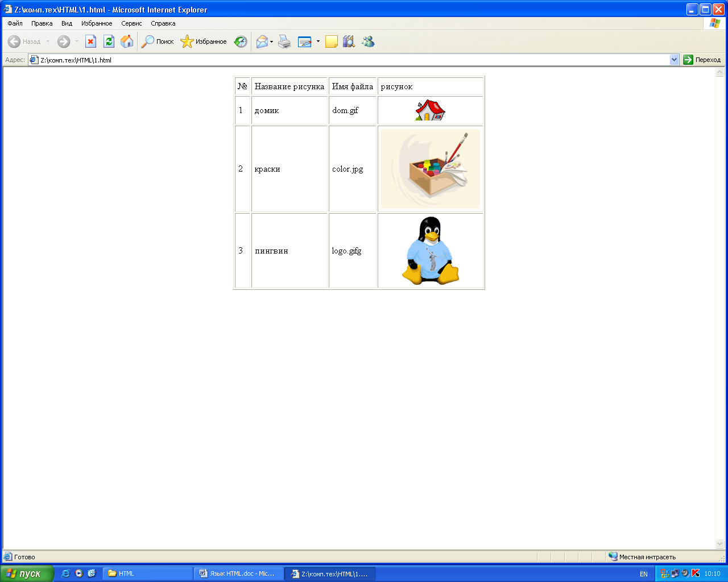Open the Messenger people icon

click(368, 41)
